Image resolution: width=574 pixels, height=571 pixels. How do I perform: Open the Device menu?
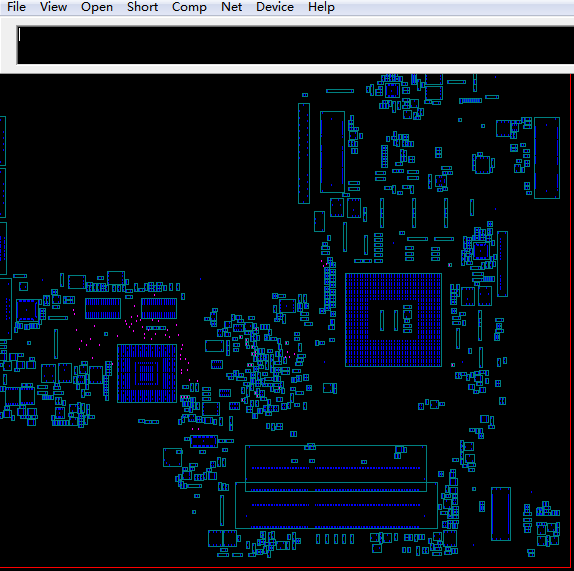coord(275,7)
